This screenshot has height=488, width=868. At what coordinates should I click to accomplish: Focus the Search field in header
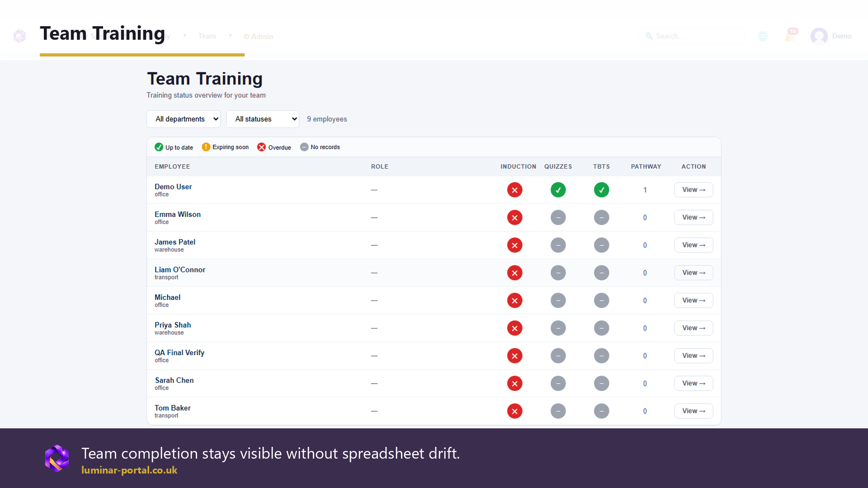pos(691,36)
